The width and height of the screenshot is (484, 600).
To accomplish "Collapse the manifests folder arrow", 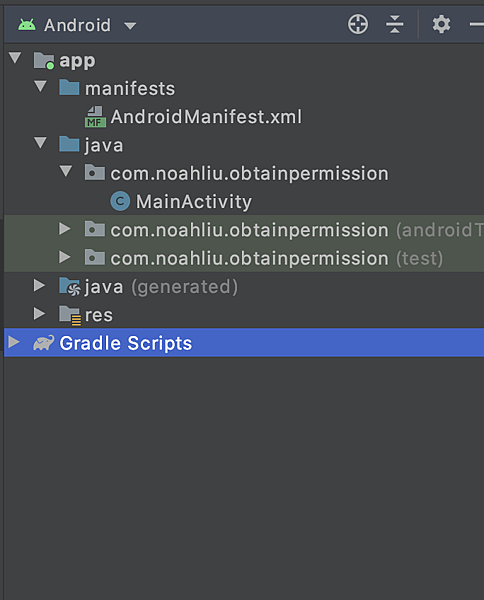I will [40, 86].
